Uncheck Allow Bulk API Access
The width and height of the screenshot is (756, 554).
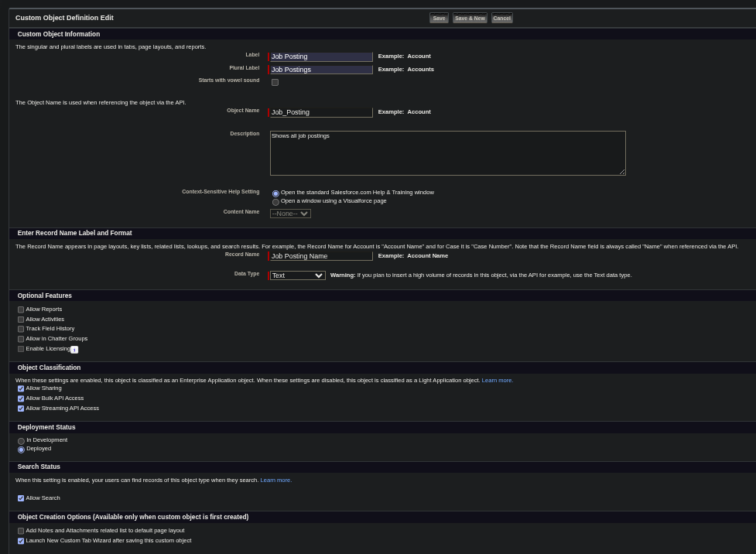[x=20, y=398]
